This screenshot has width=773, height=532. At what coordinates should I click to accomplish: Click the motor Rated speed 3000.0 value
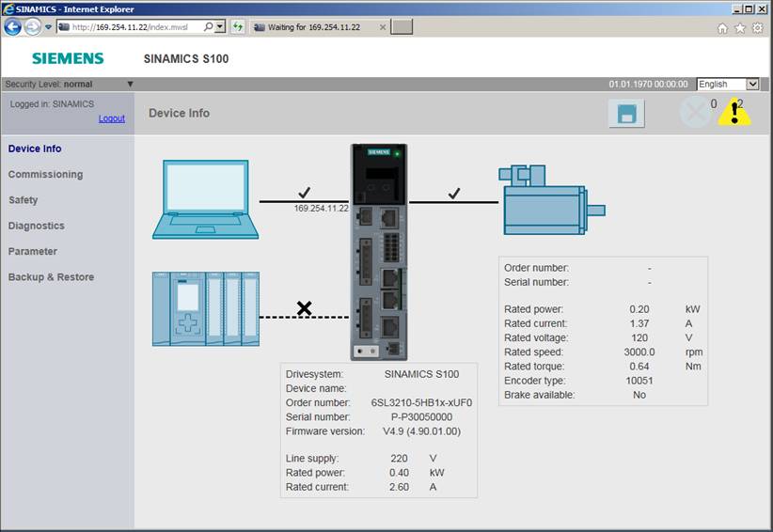639,352
